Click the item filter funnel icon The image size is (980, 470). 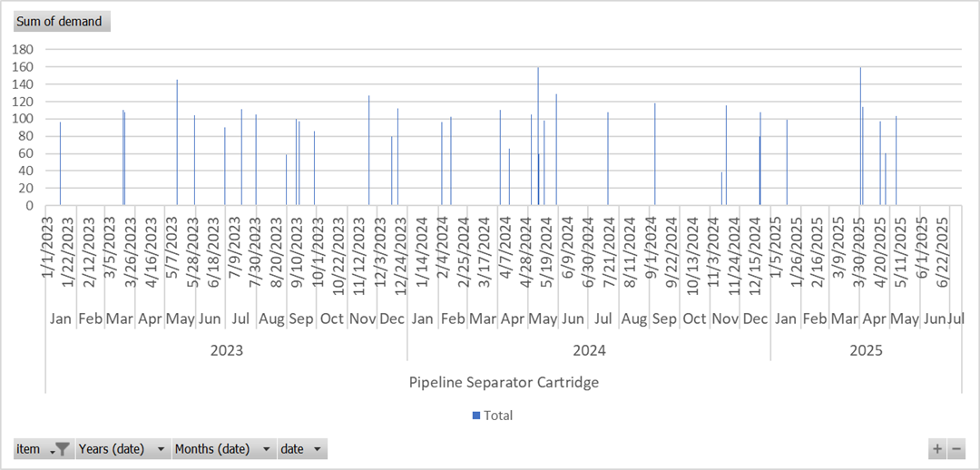click(62, 449)
